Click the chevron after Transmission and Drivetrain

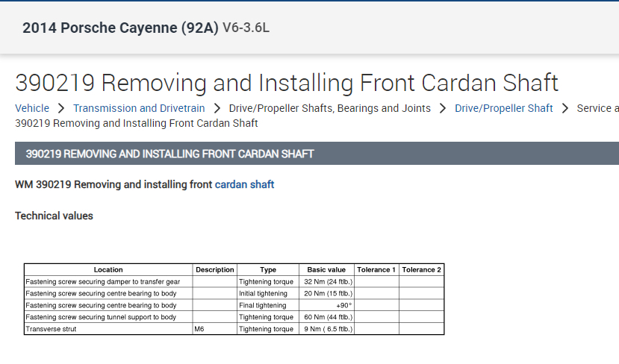coord(217,108)
